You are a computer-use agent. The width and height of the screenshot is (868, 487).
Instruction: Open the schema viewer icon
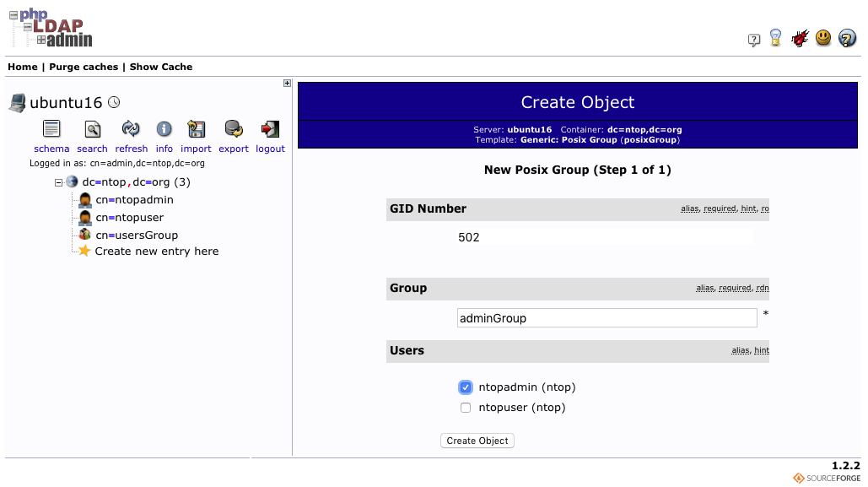tap(51, 129)
